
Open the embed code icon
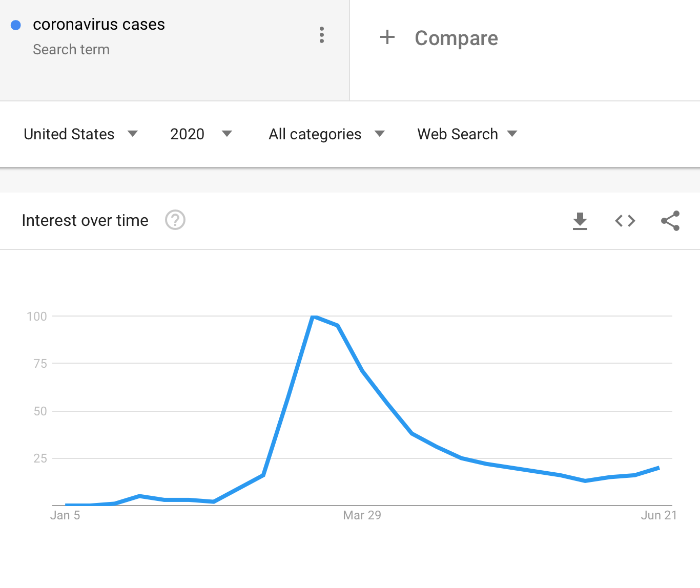tap(625, 221)
